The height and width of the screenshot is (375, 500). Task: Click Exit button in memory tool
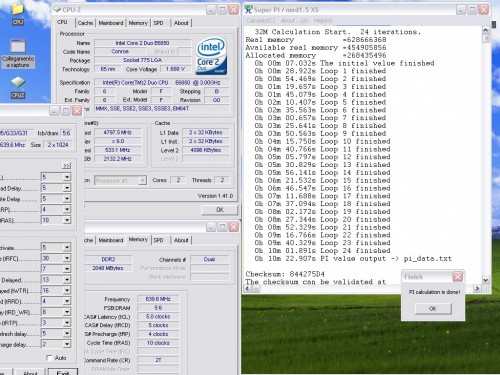(x=63, y=372)
